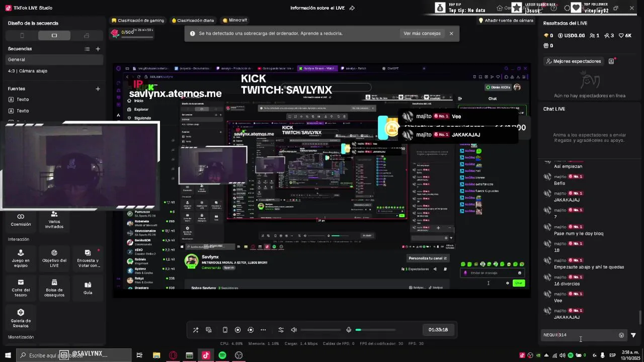Click Pase num y le doy bloq message
This screenshot has width=644, height=362.
[x=578, y=234]
